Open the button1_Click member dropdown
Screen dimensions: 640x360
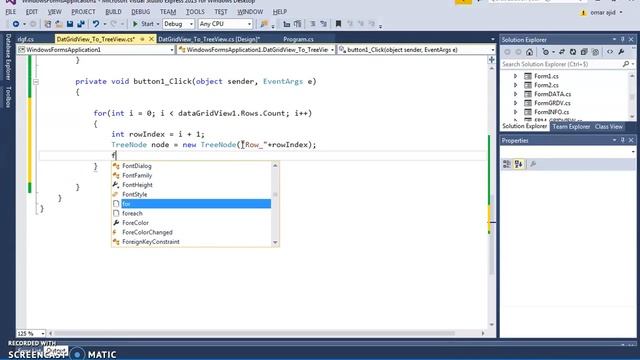[417, 50]
